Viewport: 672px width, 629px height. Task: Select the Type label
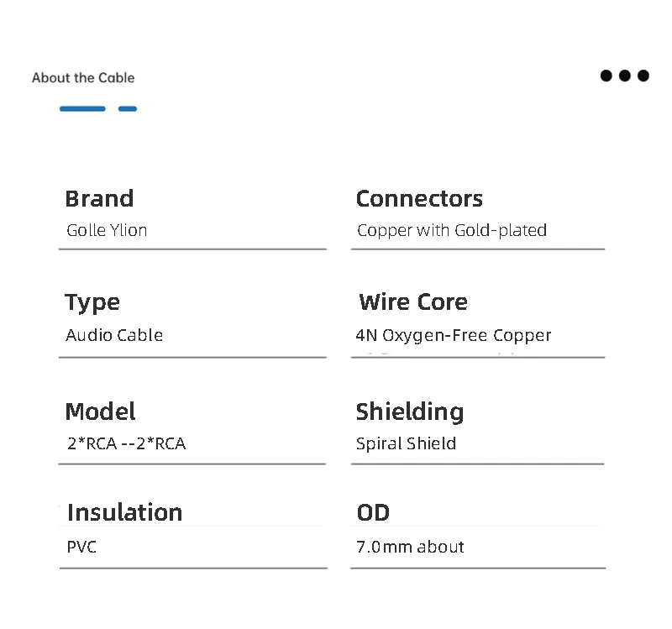click(92, 302)
